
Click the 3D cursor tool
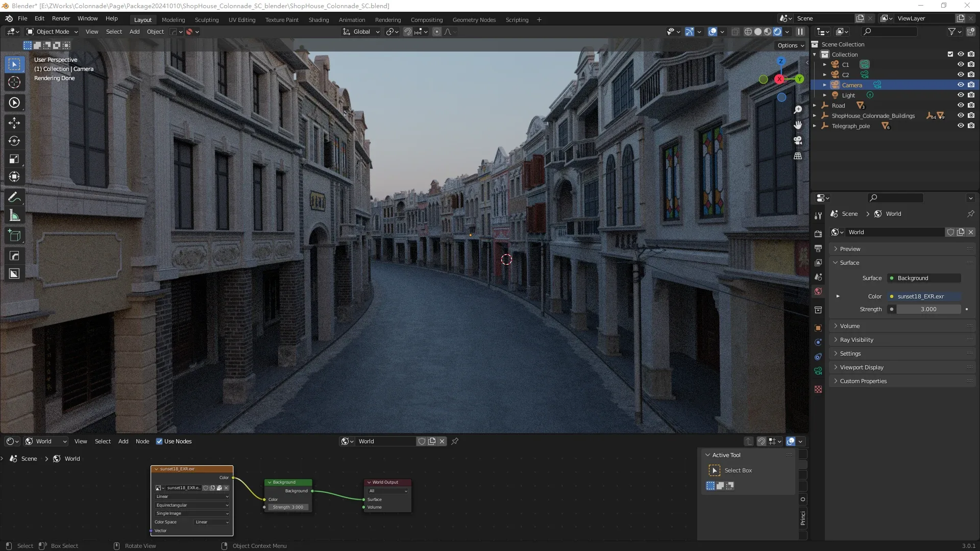(14, 82)
